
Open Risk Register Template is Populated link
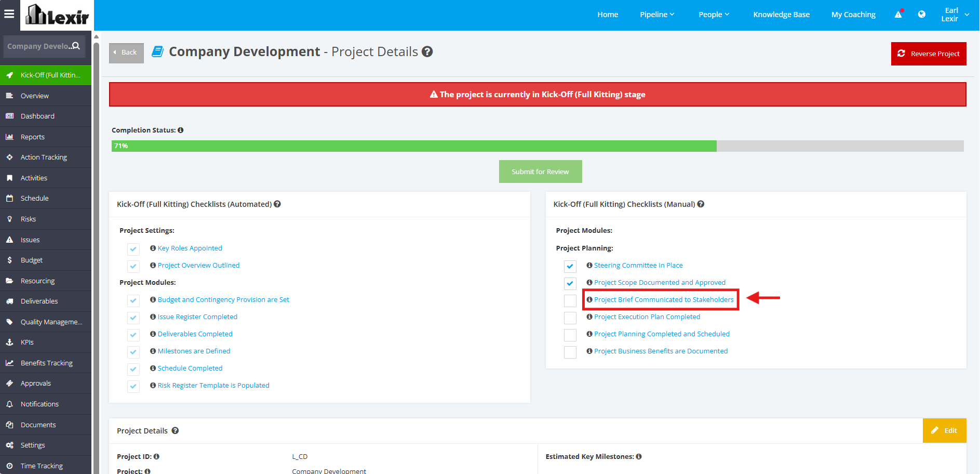coord(213,385)
